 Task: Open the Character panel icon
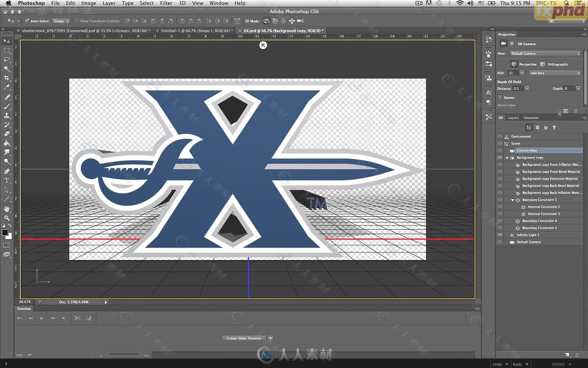pos(488,93)
